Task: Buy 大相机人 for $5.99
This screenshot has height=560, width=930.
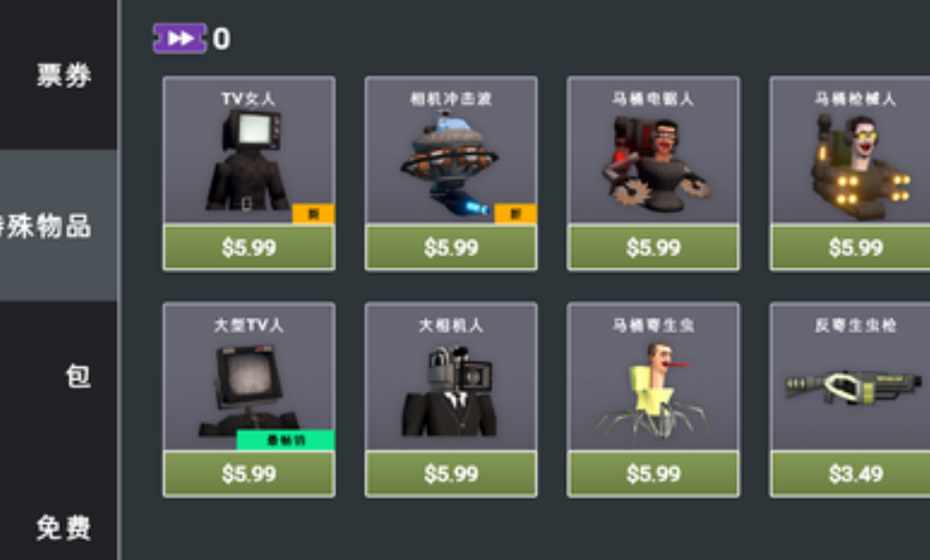Action: 451,474
